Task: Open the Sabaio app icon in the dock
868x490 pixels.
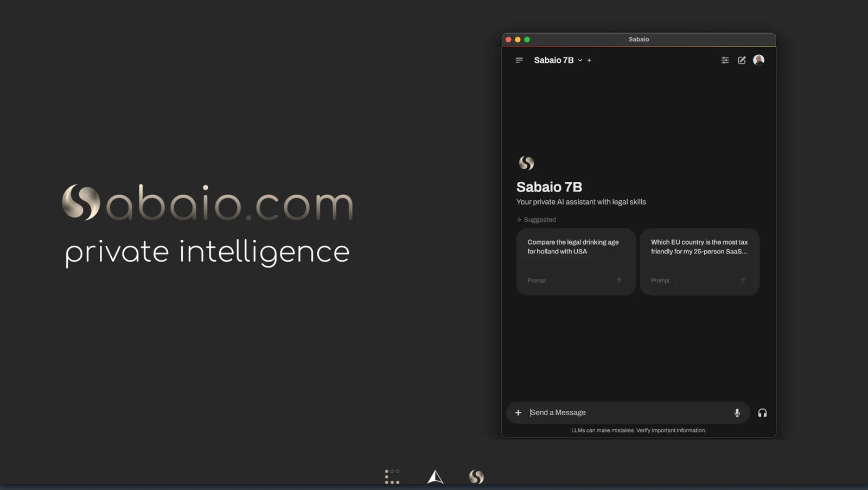Action: 476,477
